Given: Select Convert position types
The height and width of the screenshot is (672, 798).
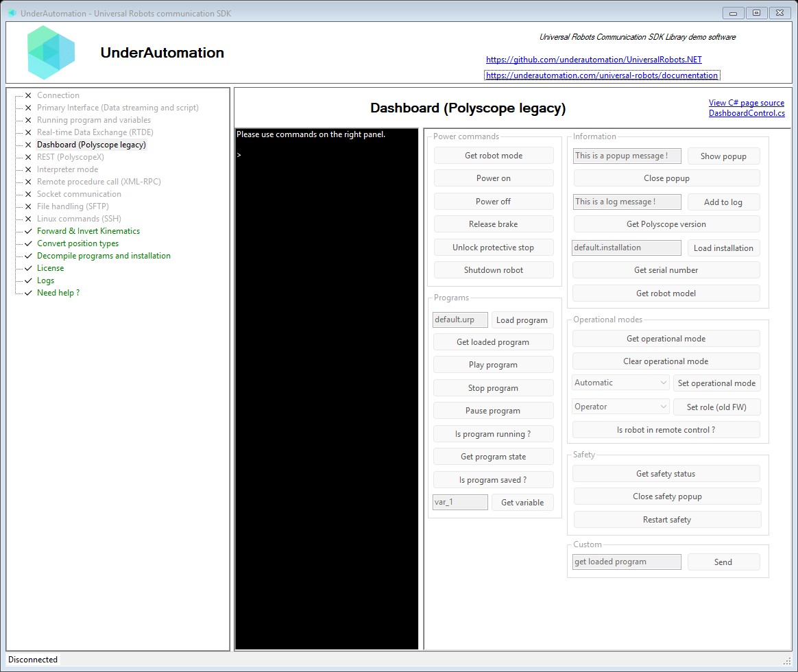Looking at the screenshot, I should coord(77,243).
